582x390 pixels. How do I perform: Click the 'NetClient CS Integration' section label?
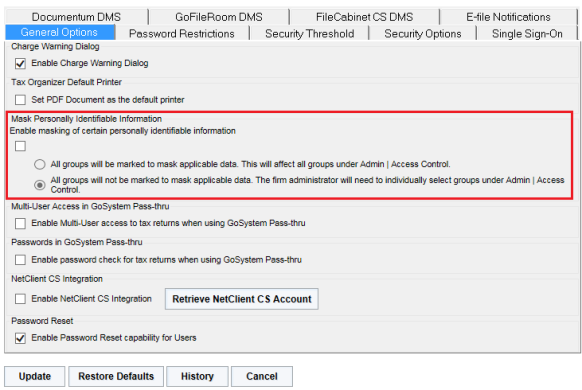pos(57,279)
